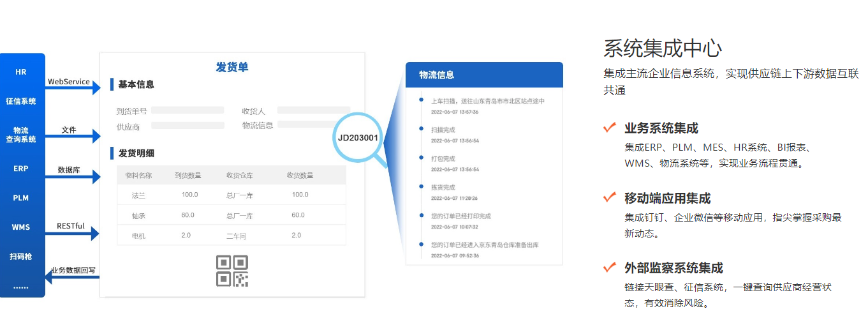Click the 上车扫描 timeline entry
This screenshot has height=332, width=868.
tap(487, 101)
